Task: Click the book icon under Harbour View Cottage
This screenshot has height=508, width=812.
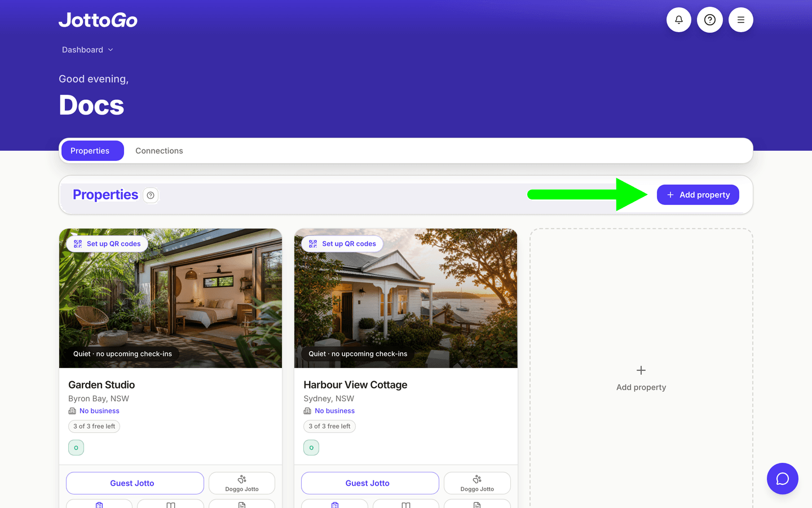Action: [x=406, y=505]
